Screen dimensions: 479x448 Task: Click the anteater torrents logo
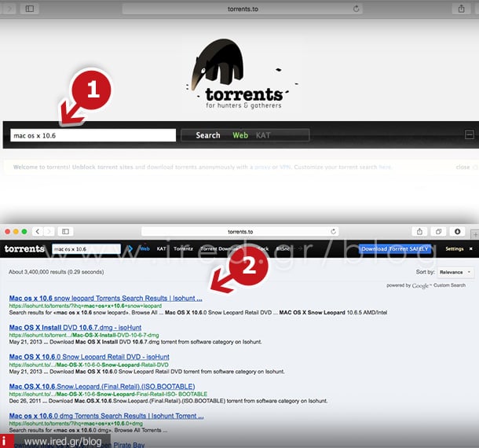pyautogui.click(x=242, y=75)
